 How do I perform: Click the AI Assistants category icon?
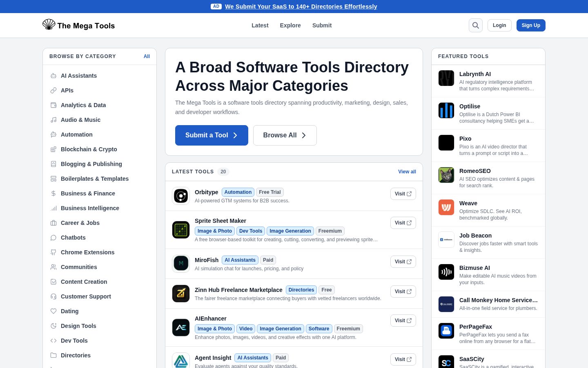[x=53, y=76]
